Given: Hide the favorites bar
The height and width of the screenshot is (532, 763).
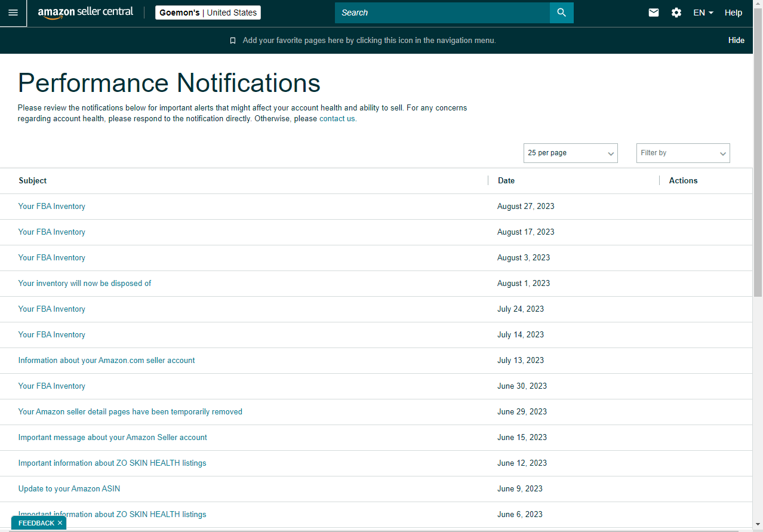Looking at the screenshot, I should 736,41.
